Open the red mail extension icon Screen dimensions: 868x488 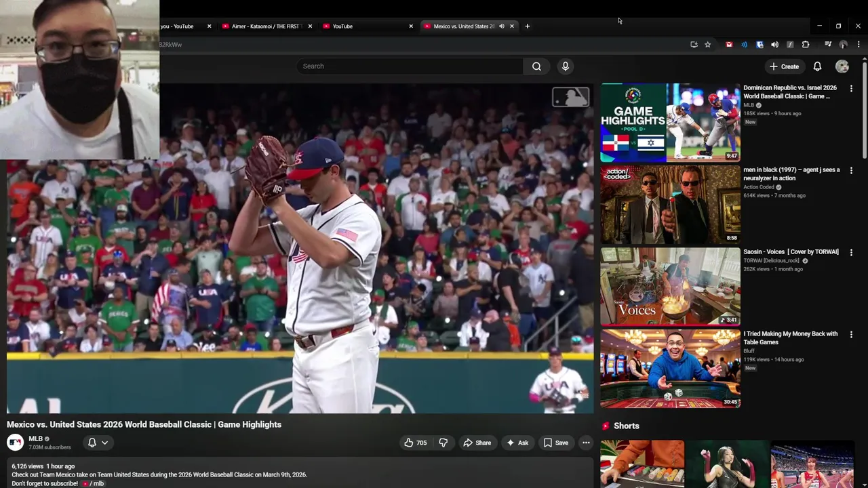click(x=729, y=45)
